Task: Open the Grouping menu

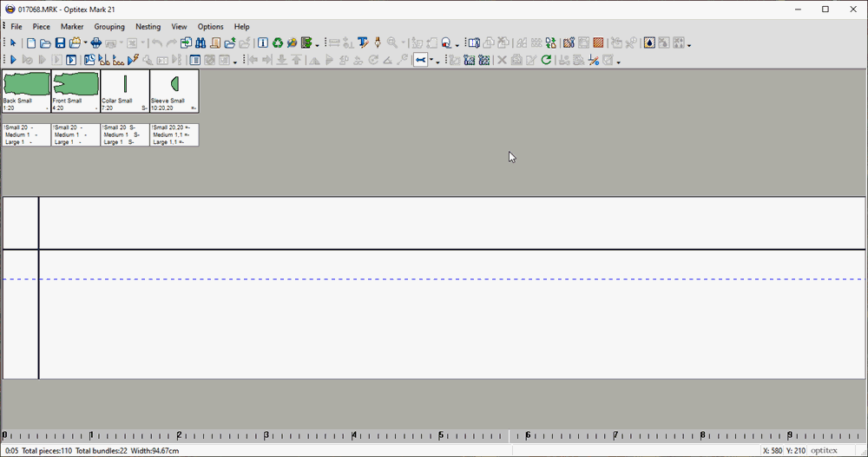Action: tap(109, 27)
